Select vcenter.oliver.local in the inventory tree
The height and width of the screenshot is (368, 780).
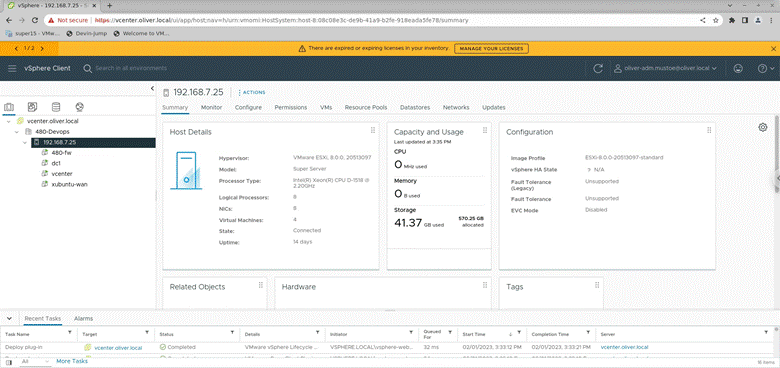53,121
